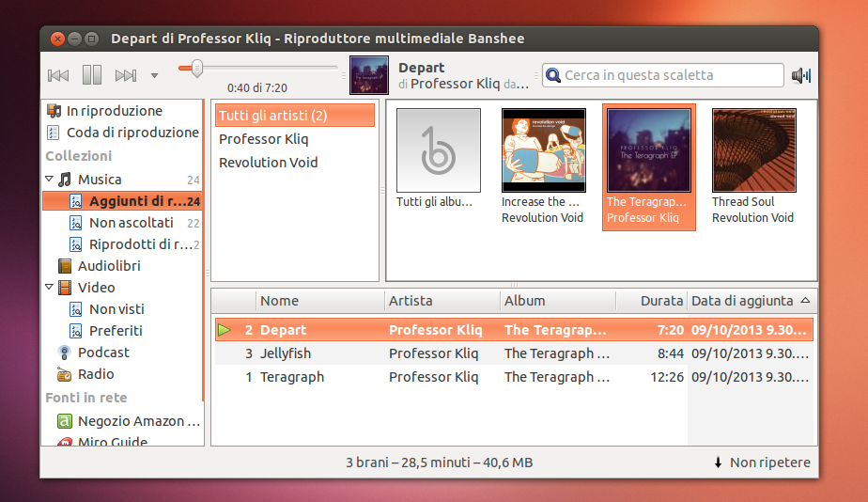Open the volume speaker button
This screenshot has width=868, height=502.
(x=801, y=75)
